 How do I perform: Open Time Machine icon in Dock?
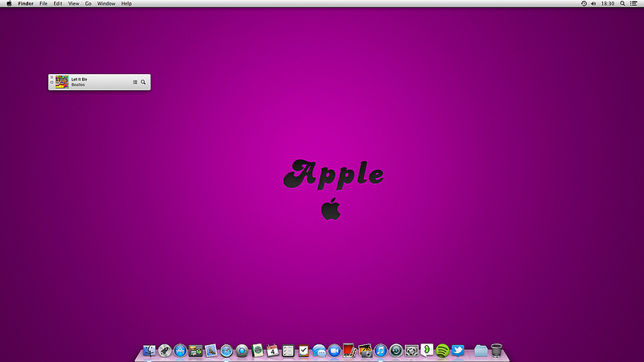(x=396, y=351)
